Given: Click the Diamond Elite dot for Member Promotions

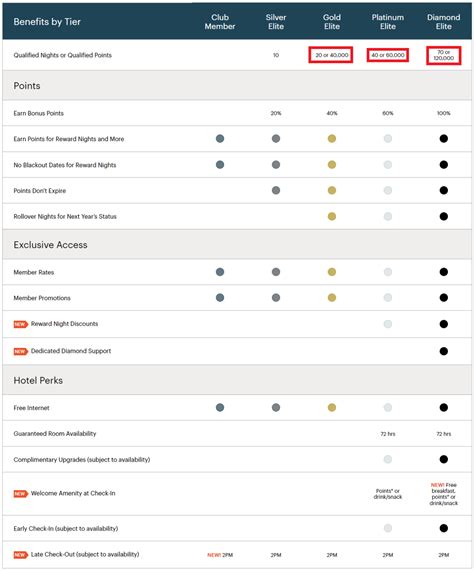Looking at the screenshot, I should tap(443, 298).
